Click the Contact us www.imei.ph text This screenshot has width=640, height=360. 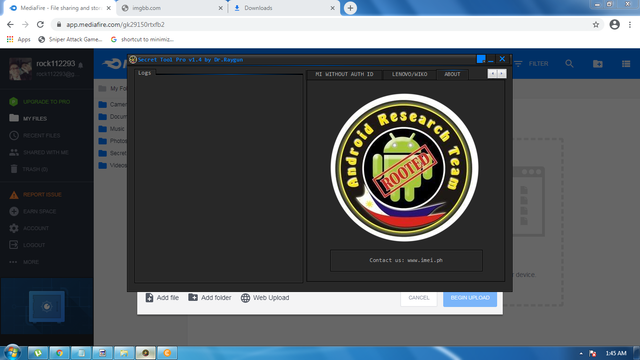pos(406,260)
